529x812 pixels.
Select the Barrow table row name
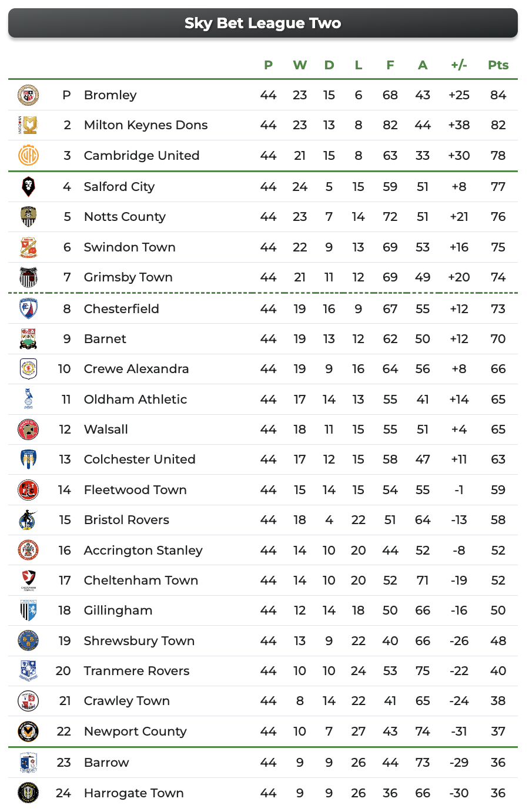point(106,763)
